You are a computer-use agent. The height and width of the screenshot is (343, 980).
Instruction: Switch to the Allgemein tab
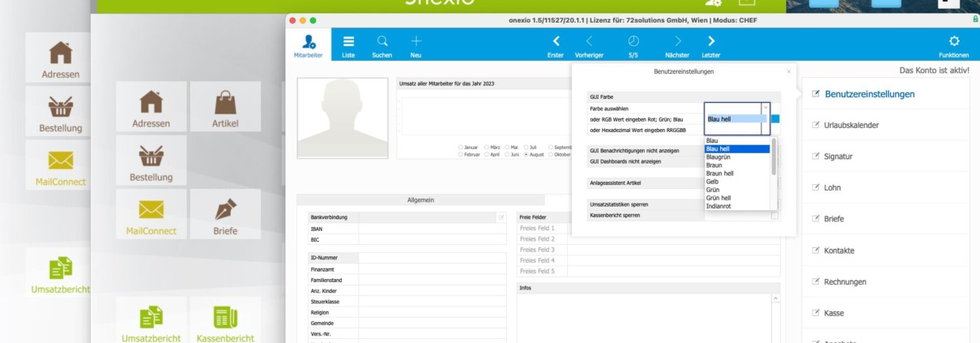(420, 199)
